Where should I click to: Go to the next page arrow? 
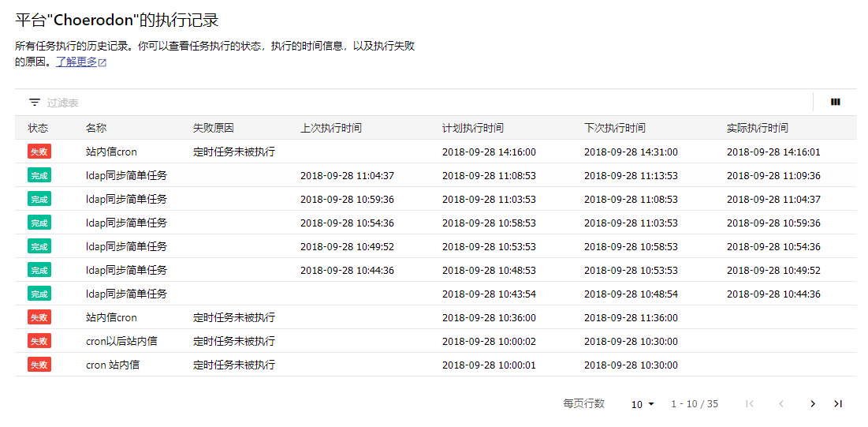click(813, 403)
